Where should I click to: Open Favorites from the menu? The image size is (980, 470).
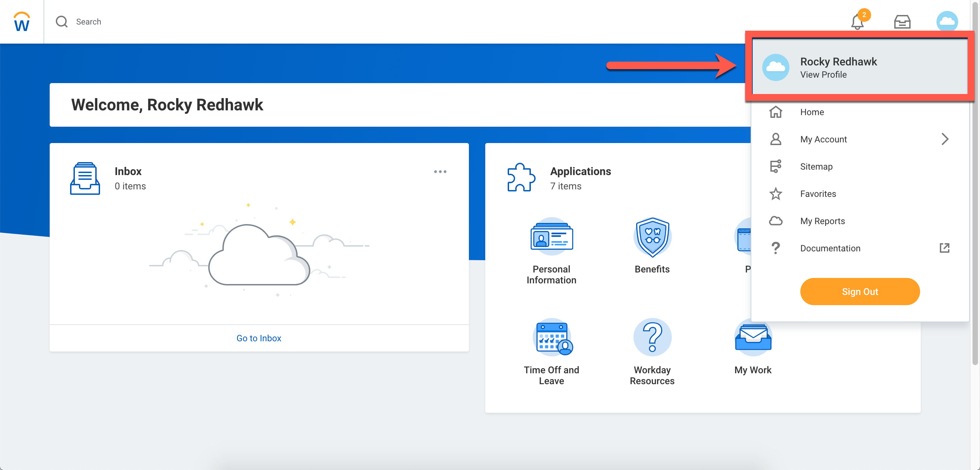(x=860, y=194)
